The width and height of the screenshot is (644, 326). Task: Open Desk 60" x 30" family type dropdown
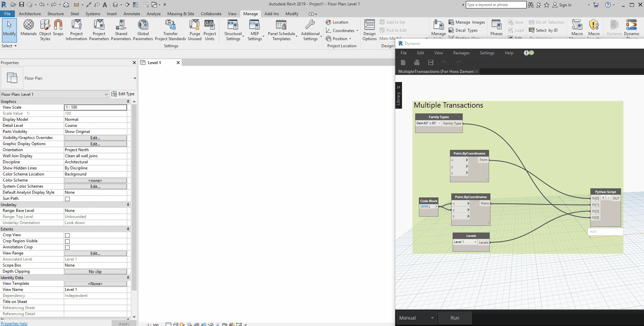pyautogui.click(x=428, y=123)
